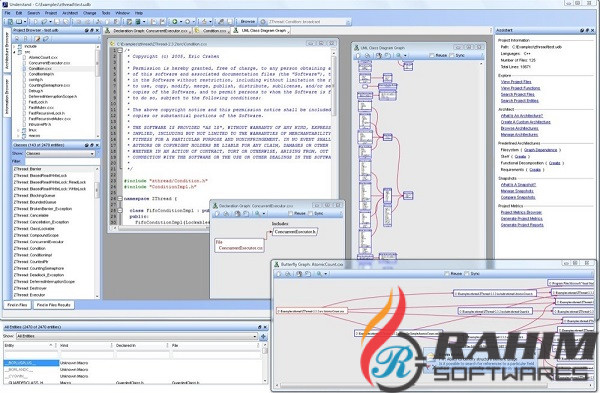
Task: Open the Architecture Browser vertical side tab
Action: coord(7,51)
